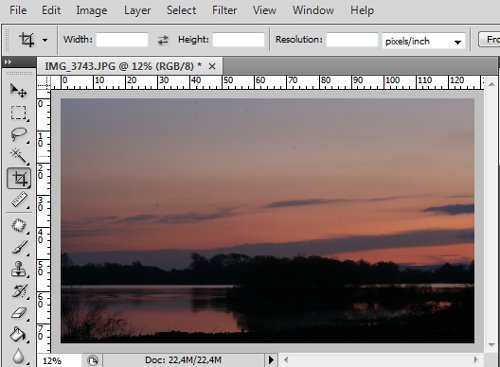Click vertical scrollbar down arrow
The height and width of the screenshot is (367, 500).
(491, 345)
